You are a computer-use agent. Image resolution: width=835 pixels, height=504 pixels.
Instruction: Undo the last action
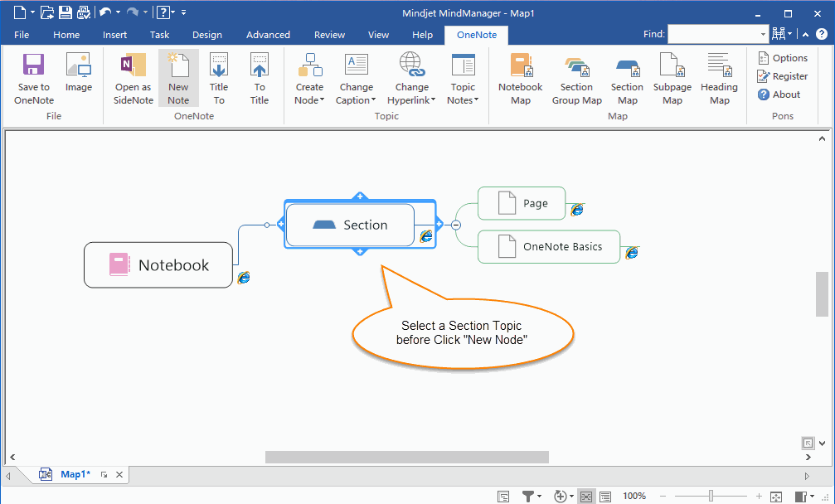coord(105,12)
